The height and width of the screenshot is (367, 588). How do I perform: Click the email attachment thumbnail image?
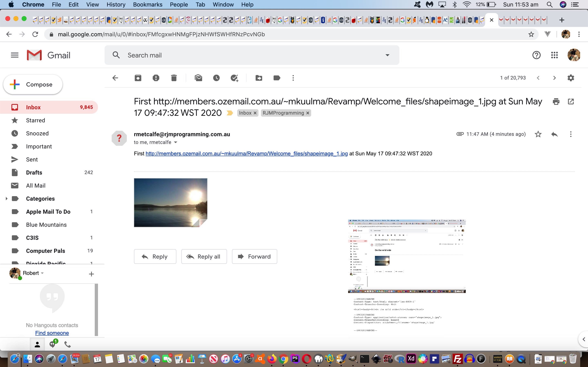[170, 202]
